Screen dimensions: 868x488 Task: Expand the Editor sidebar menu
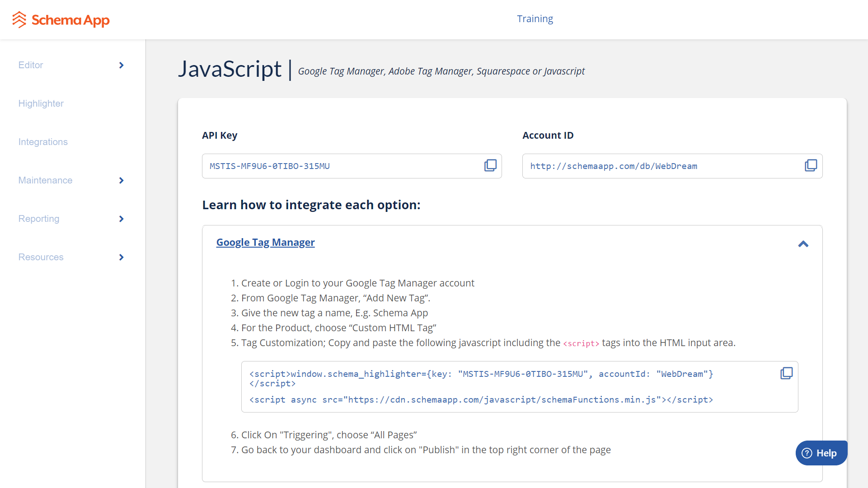coord(121,65)
